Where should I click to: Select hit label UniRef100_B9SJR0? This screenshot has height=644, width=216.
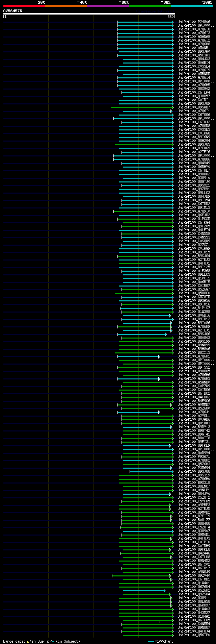tap(194, 52)
